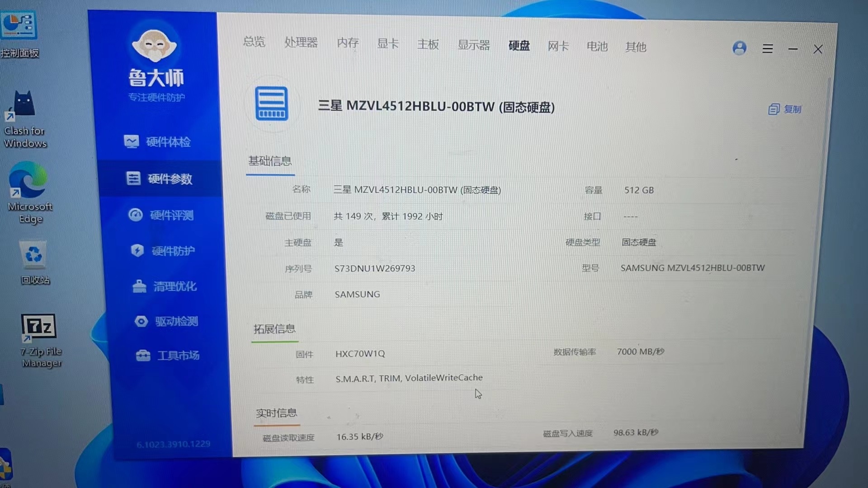The height and width of the screenshot is (488, 868).
Task: Open 清理优化 in the sidebar
Action: (165, 286)
